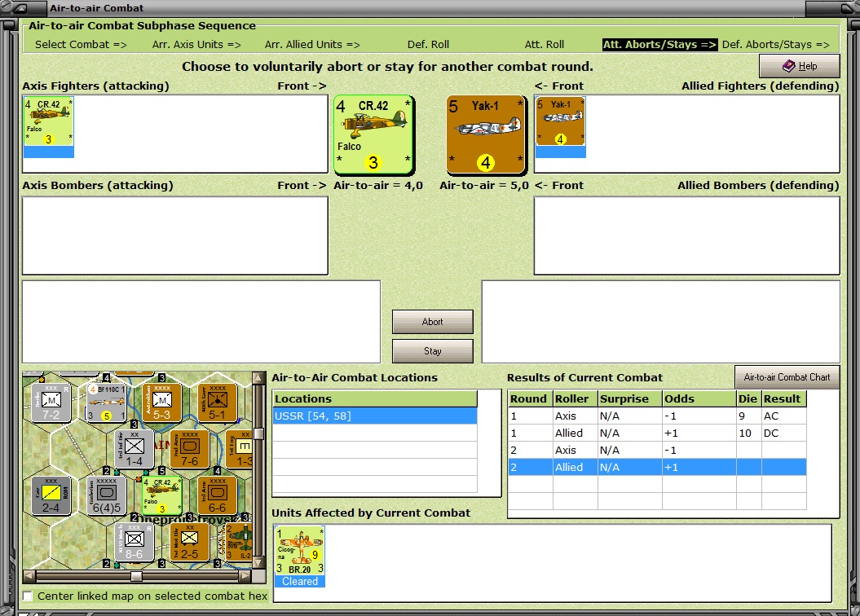Select the large front Yak-1 counter
Screen dimensions: 860x616
(x=486, y=134)
